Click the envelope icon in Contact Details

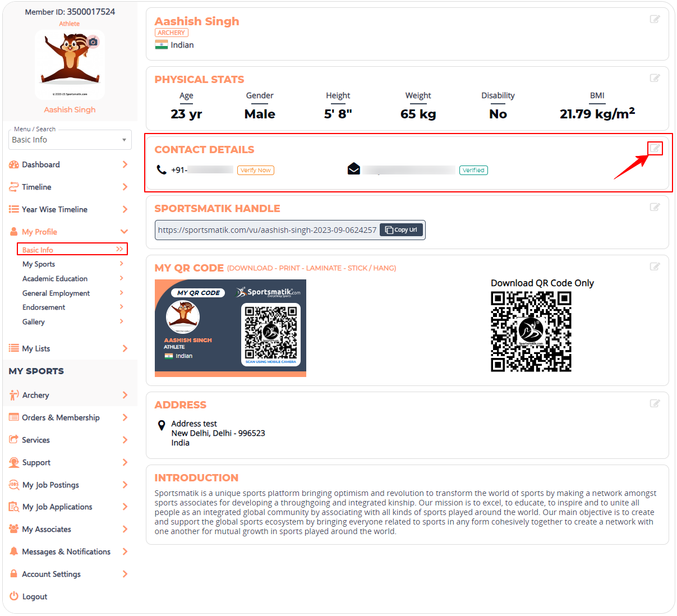tap(354, 169)
